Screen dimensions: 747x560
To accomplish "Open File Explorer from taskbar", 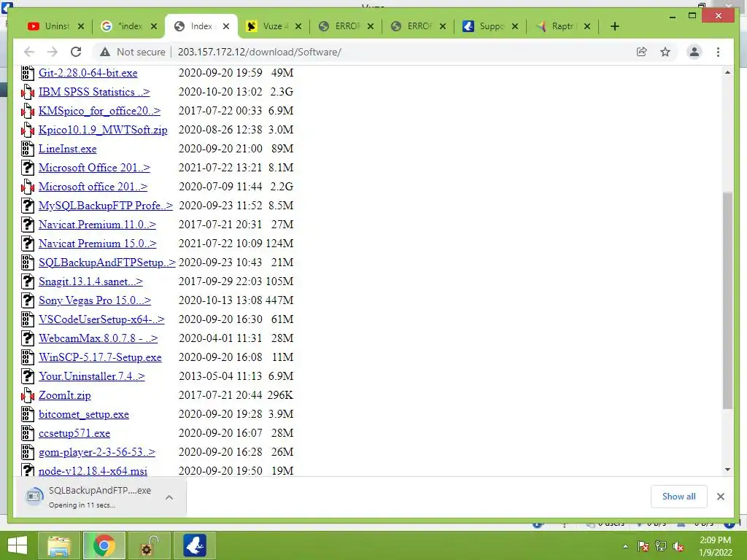I will [x=59, y=545].
